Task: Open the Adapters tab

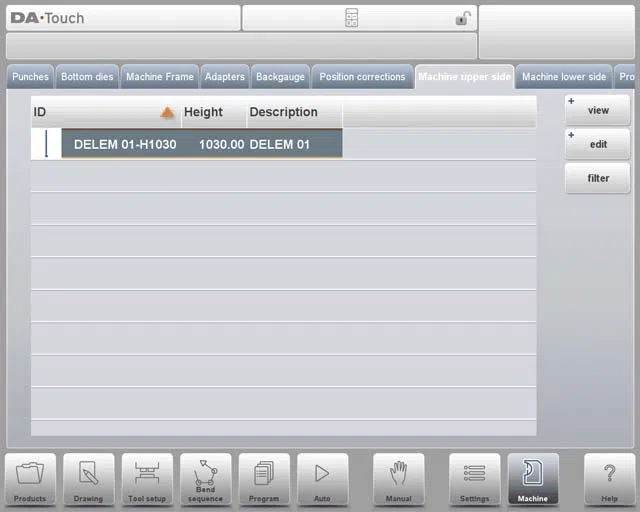Action: (224, 77)
